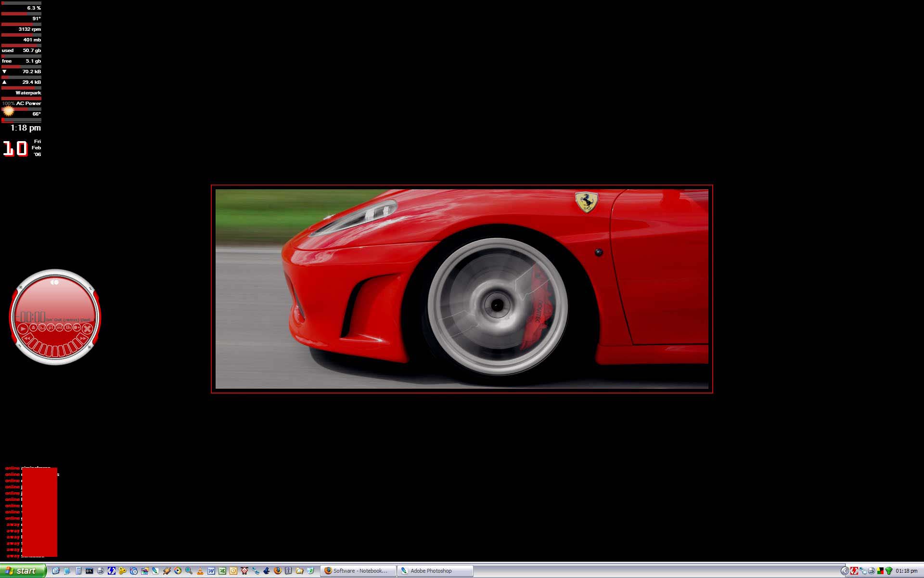This screenshot has height=578, width=924.
Task: Click the 'Waterpark' network name in the sidebar
Action: (28, 93)
